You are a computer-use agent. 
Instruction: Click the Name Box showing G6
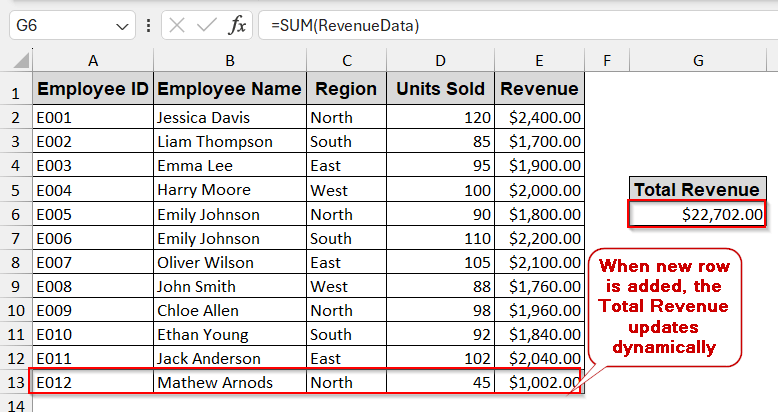60,25
